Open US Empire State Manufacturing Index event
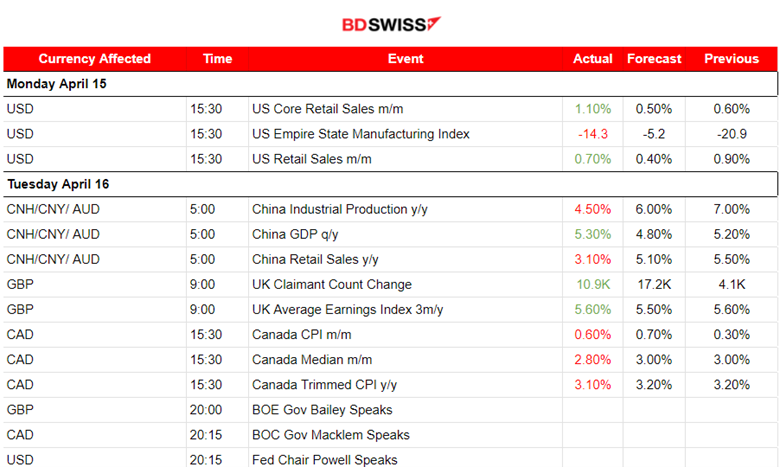The width and height of the screenshot is (780, 467). click(360, 134)
